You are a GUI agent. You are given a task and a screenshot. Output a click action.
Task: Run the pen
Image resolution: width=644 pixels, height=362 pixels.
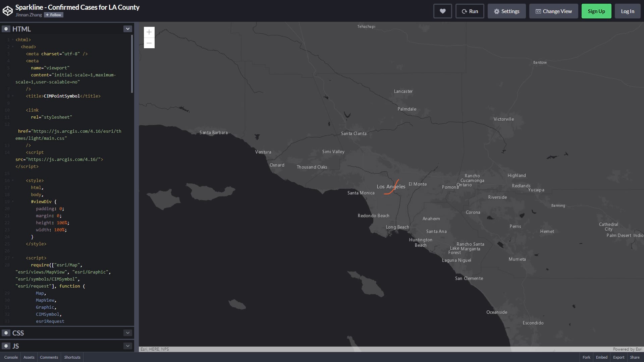pos(470,11)
